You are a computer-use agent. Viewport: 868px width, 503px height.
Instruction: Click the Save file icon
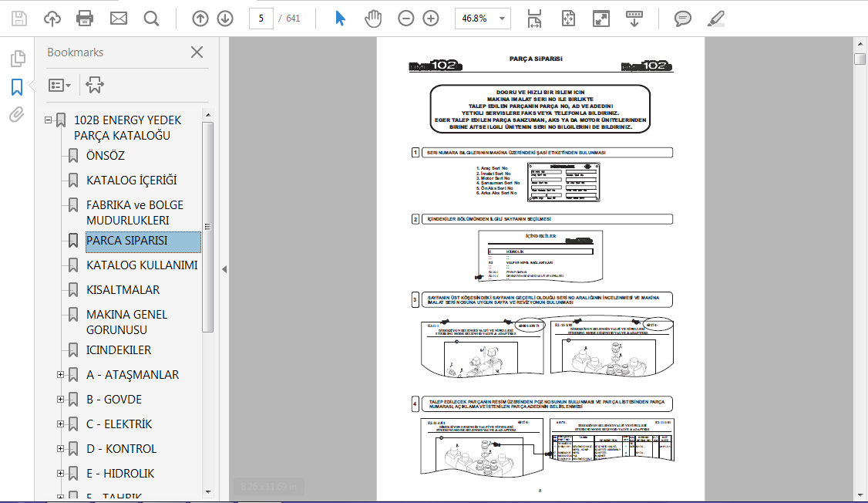pyautogui.click(x=19, y=19)
